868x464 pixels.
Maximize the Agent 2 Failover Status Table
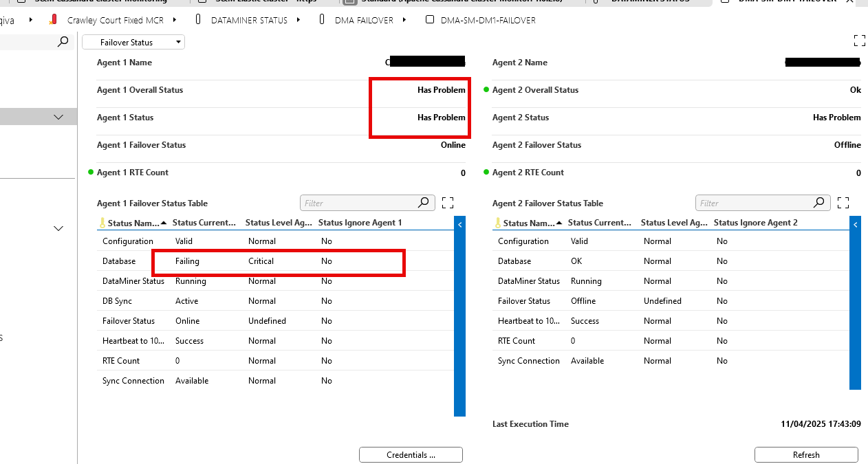tap(843, 203)
